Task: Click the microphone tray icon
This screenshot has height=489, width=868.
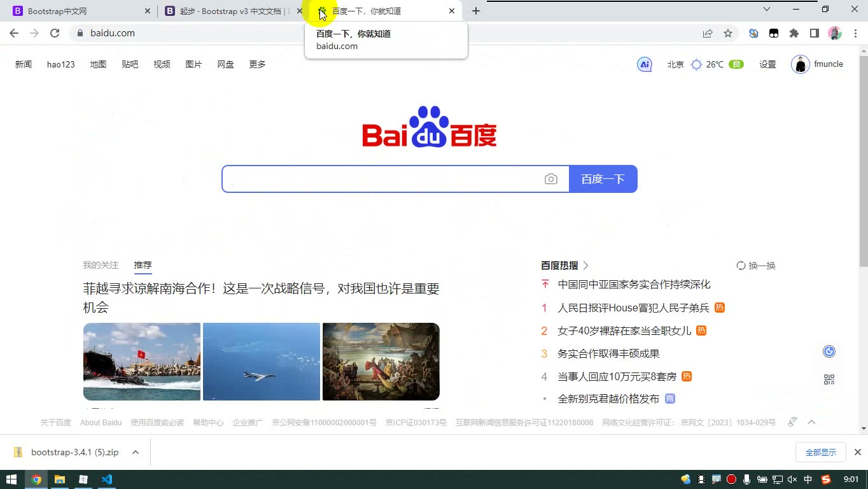Action: [x=746, y=479]
